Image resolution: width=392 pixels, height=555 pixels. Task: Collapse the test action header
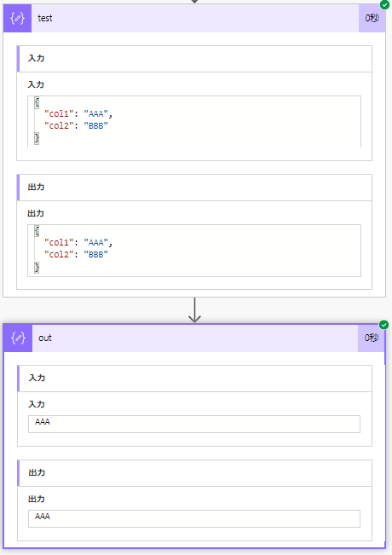tap(195, 18)
